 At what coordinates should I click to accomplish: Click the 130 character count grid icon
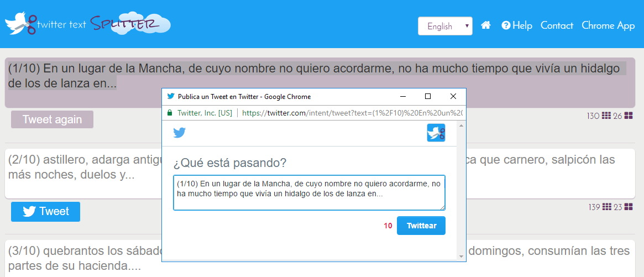(x=606, y=116)
